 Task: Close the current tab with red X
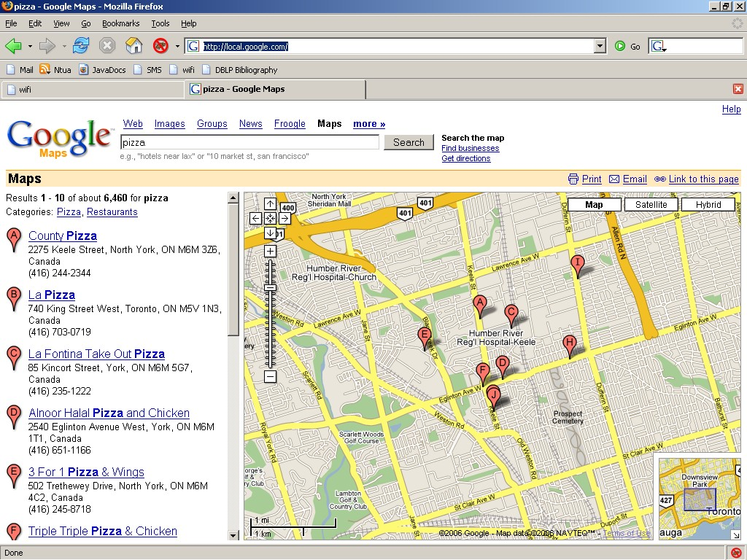click(x=738, y=89)
